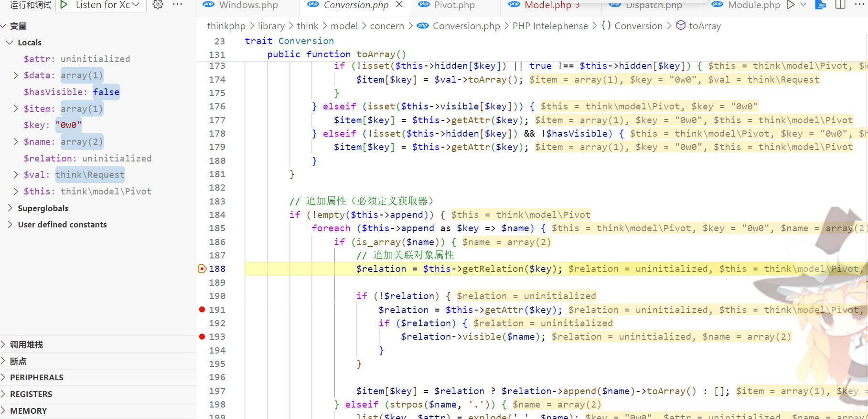Toggle breakpoint on line 191

point(202,310)
